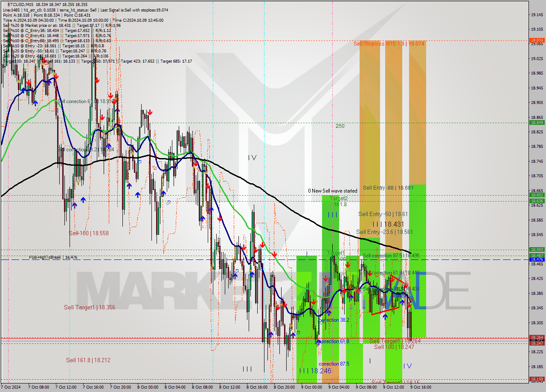Select the blue 'correction 87.5' label
Image resolution: width=546 pixels, height=392 pixels.
click(334, 364)
